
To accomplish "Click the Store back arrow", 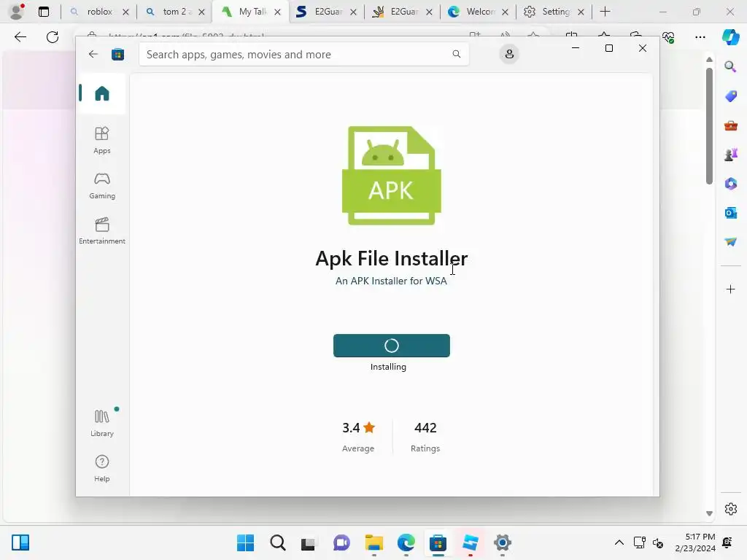I will click(93, 54).
